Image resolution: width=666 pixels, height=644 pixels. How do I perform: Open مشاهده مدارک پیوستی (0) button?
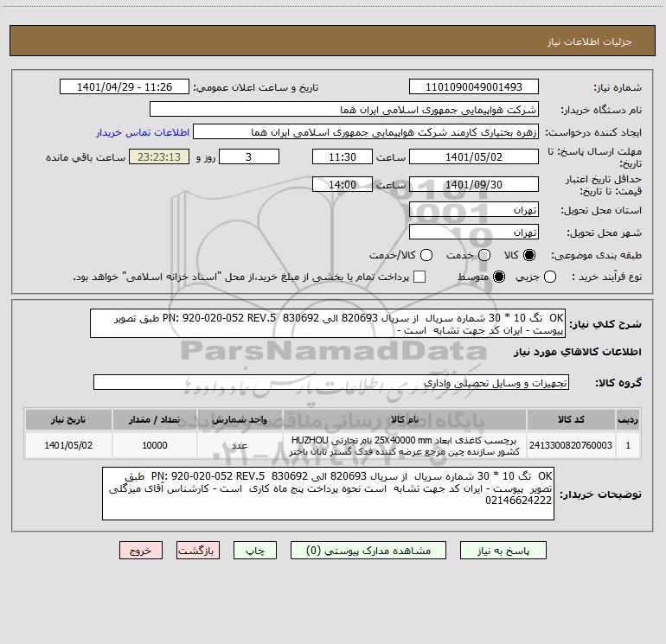point(368,551)
